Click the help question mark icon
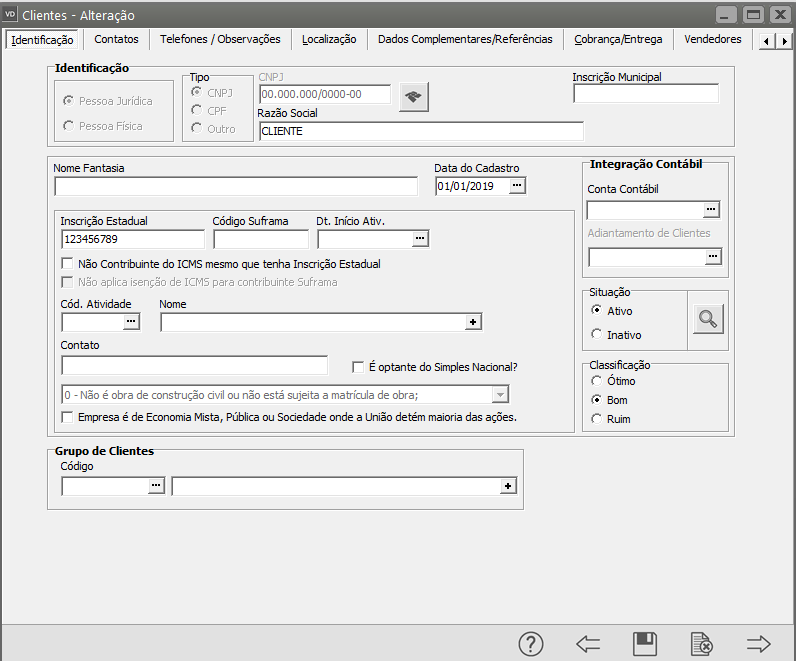 point(531,644)
